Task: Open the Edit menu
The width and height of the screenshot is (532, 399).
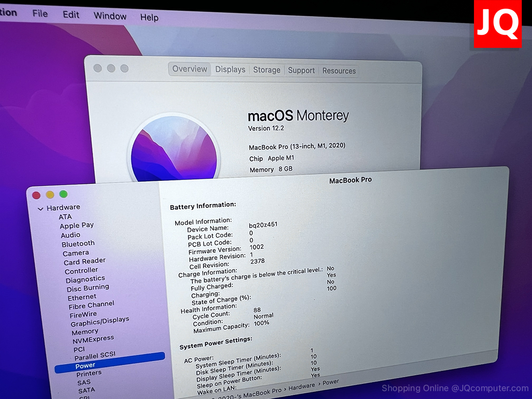Action: [71, 15]
